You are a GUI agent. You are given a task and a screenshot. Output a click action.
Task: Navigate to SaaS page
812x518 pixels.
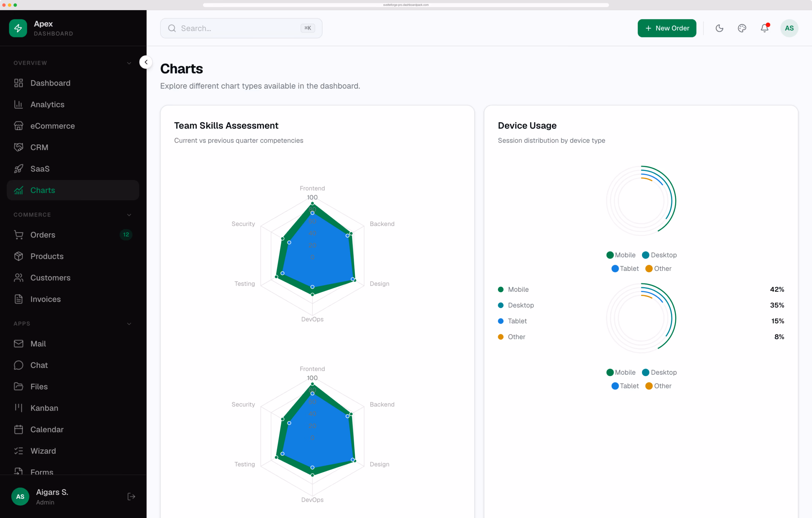tap(73, 169)
